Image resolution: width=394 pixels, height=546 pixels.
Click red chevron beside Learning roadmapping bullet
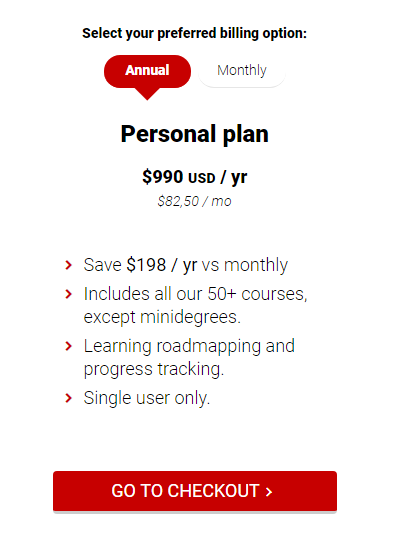coord(69,346)
